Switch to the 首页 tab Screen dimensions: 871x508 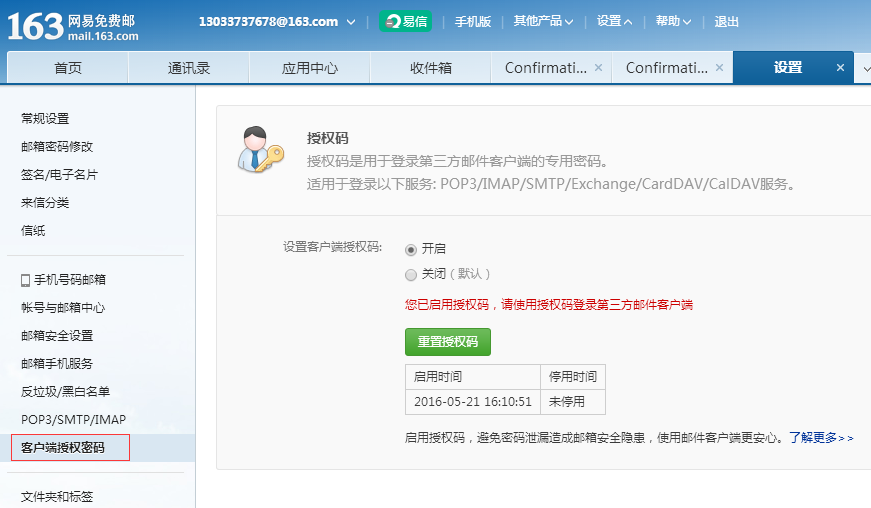[x=68, y=68]
